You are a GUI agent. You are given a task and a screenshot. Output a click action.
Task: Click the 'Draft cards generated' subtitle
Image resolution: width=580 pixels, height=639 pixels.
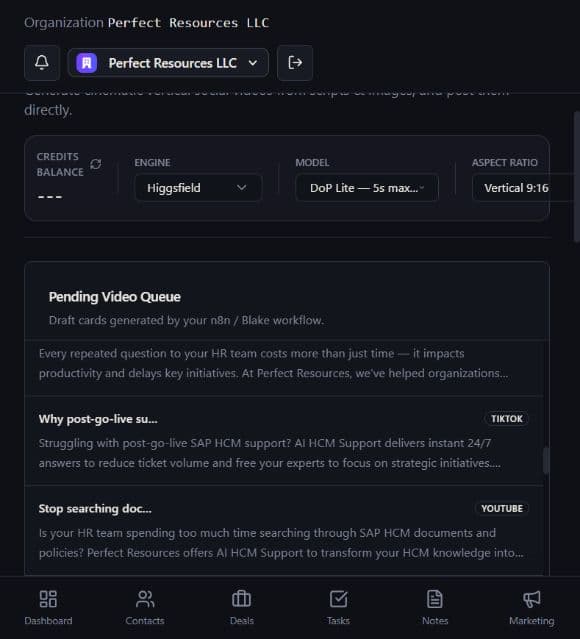pos(186,320)
